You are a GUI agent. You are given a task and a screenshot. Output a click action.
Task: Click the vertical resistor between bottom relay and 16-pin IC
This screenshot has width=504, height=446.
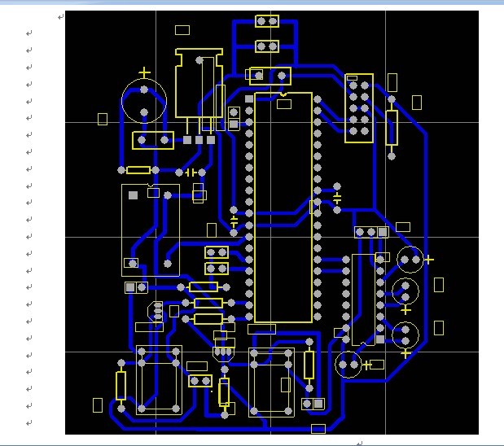click(x=309, y=365)
